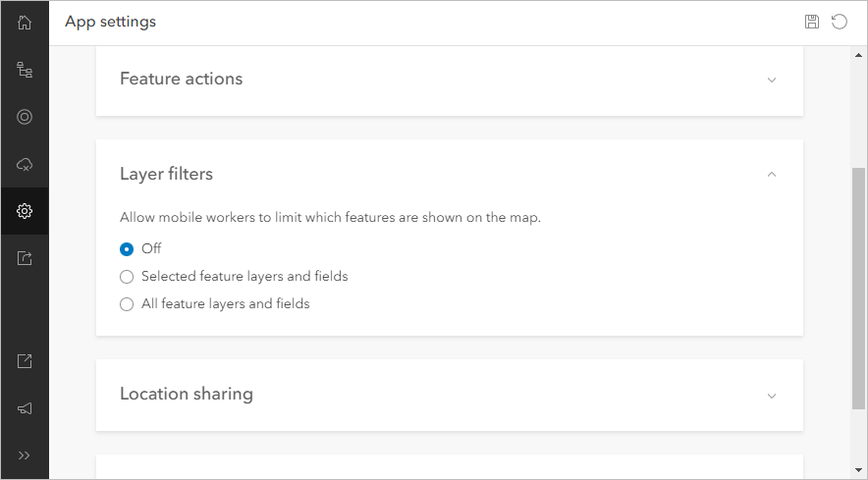
Task: Choose Selected feature layers and fields
Action: [127, 277]
